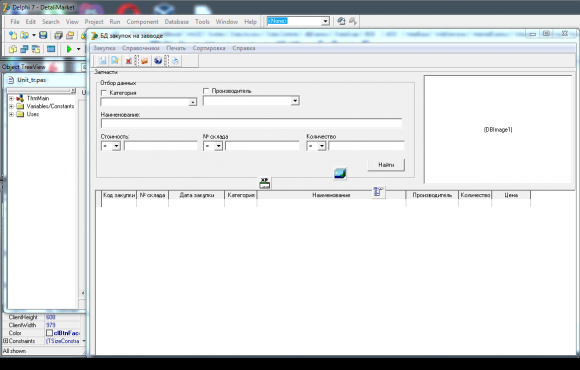Click the green Run arrow in Delphi toolbar

coord(69,49)
